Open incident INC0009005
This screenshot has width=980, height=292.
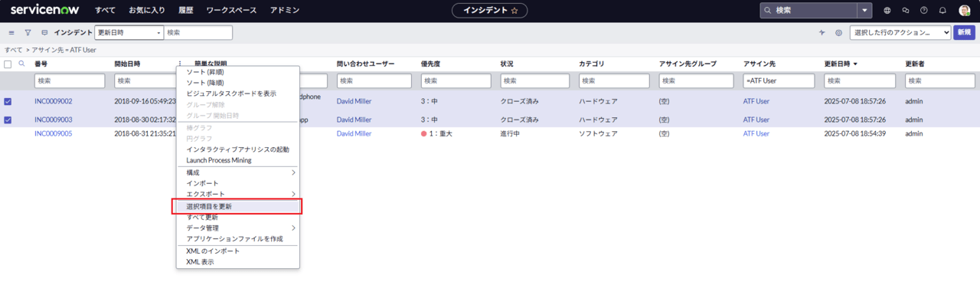point(53,133)
